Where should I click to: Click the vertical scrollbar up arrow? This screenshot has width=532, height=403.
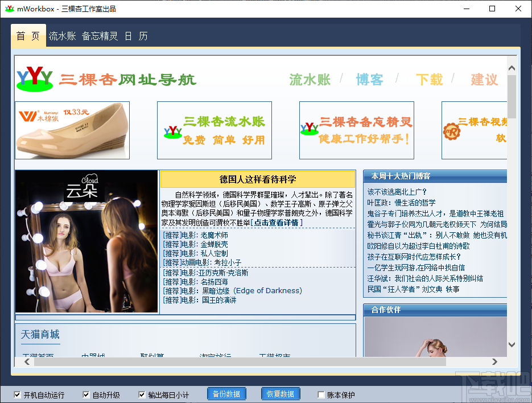click(512, 68)
